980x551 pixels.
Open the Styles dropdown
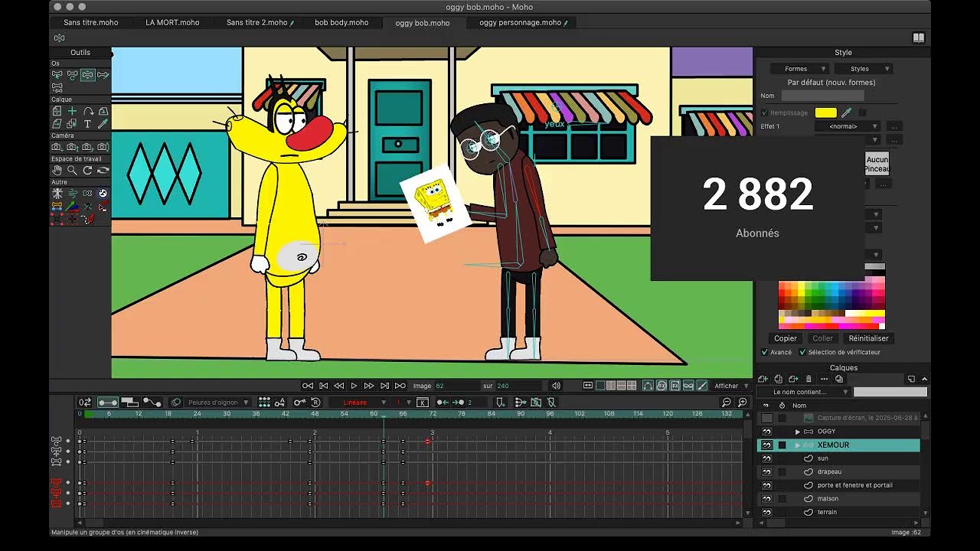click(863, 69)
